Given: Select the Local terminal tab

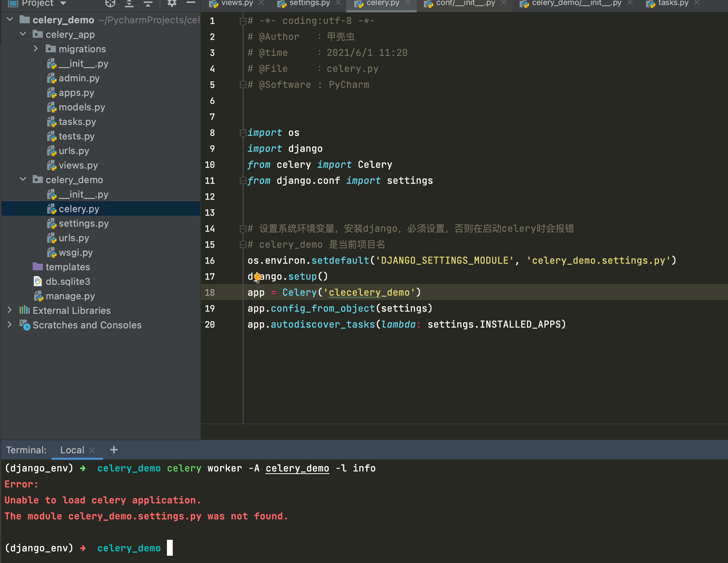Looking at the screenshot, I should click(72, 450).
